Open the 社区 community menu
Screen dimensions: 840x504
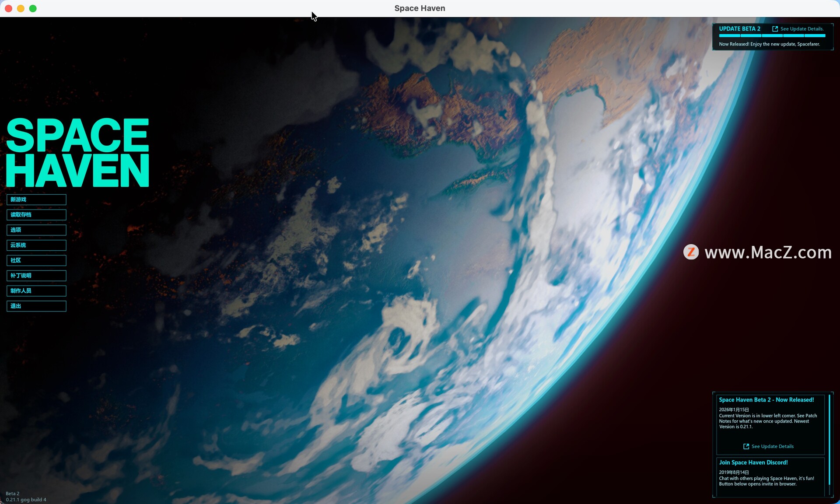36,260
